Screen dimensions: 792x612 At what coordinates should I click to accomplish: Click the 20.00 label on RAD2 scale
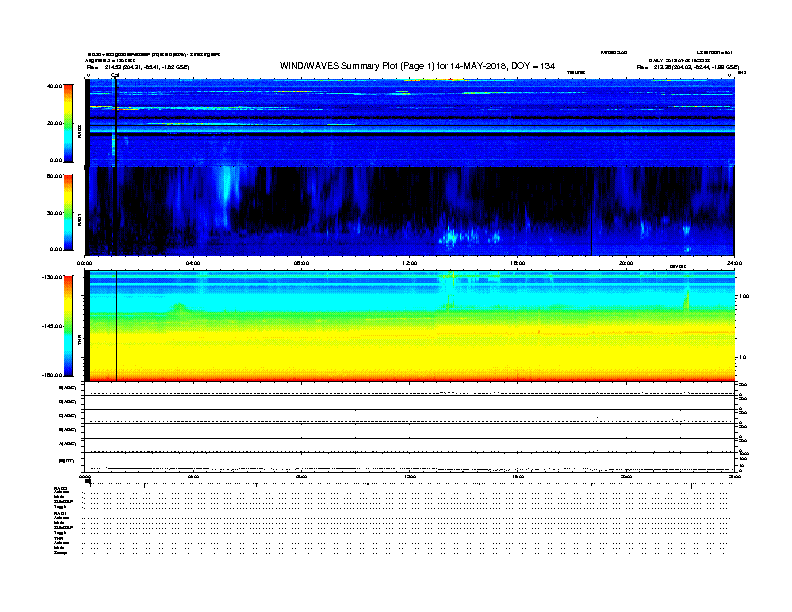(55, 123)
